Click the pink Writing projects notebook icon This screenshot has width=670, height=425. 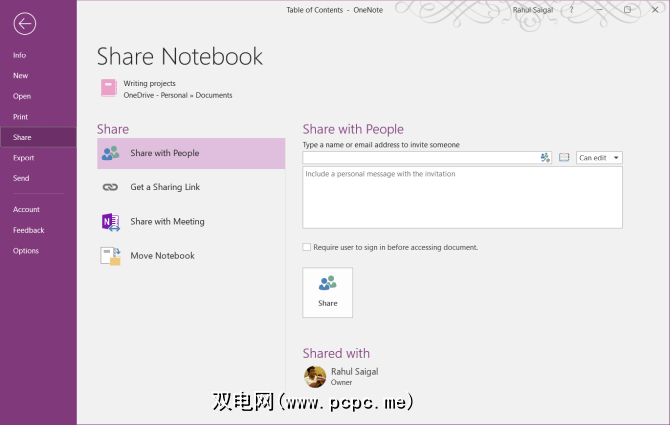(109, 88)
